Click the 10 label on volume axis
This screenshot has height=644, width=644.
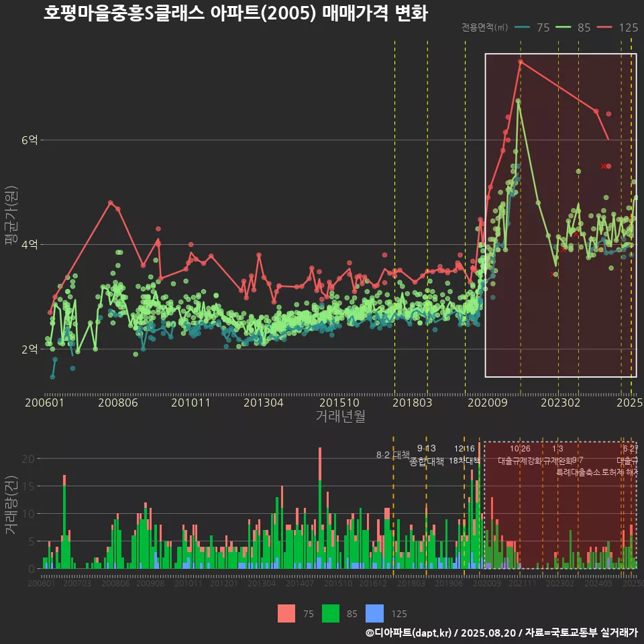[x=28, y=513]
